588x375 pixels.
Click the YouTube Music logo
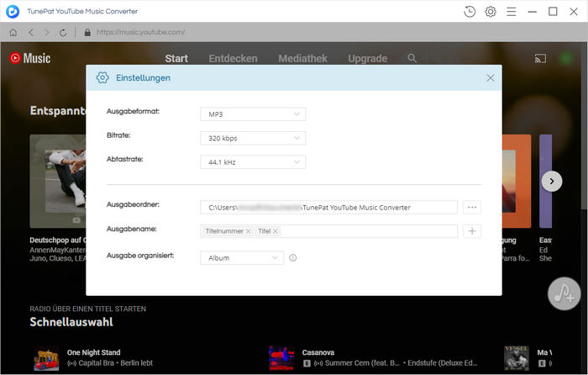tap(30, 58)
